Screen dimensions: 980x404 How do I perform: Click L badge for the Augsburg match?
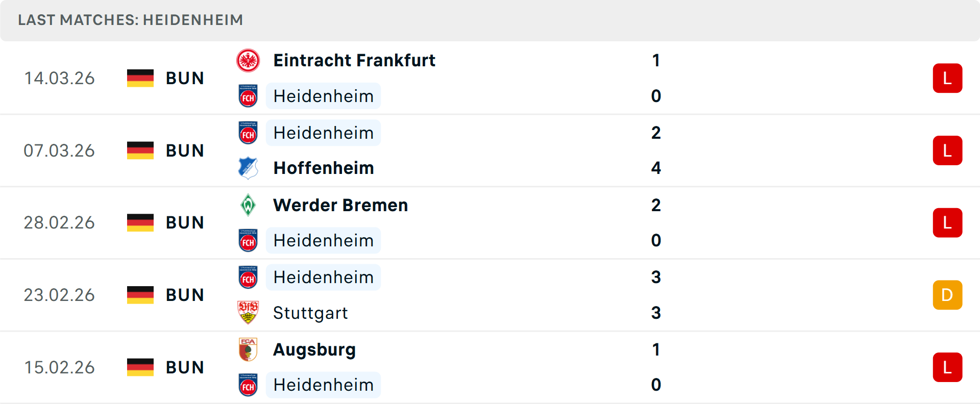[x=947, y=367]
